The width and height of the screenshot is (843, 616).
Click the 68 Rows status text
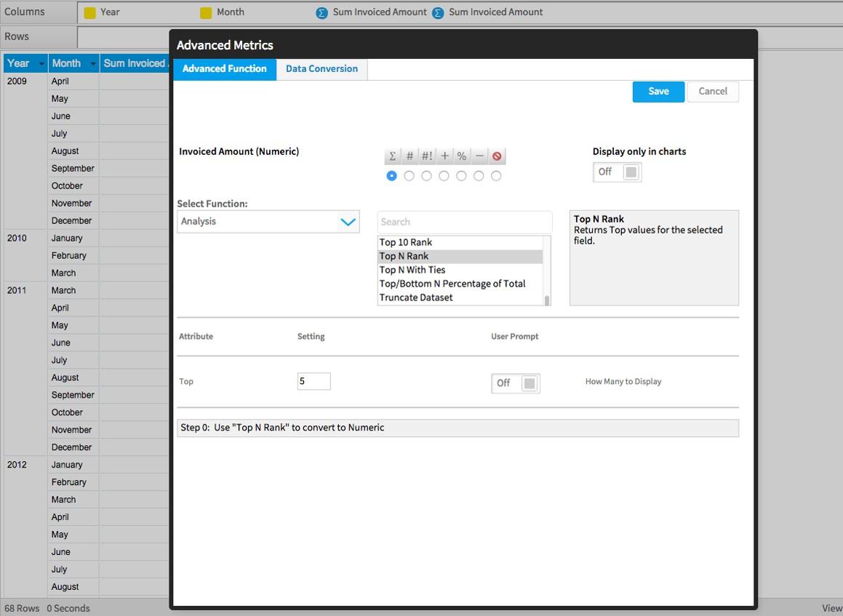(22, 609)
